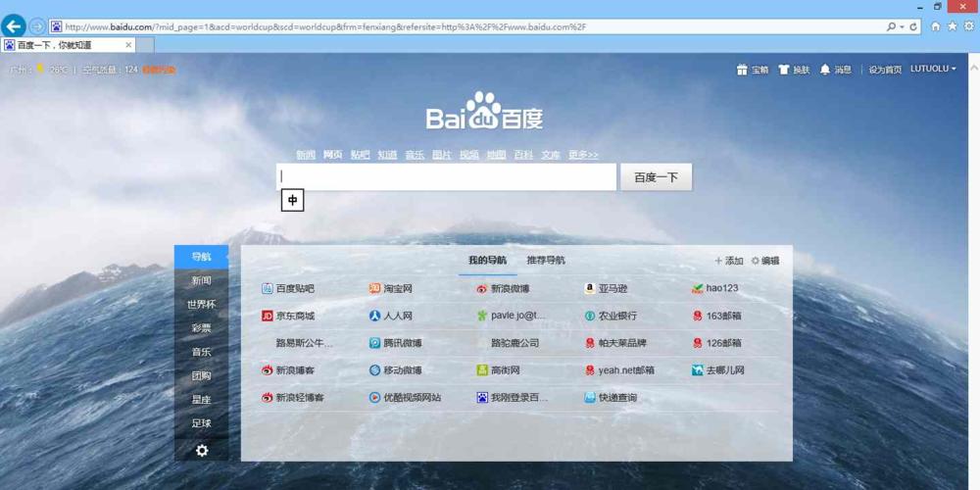
Task: Open yeah.net邮箱 navigation shortcut
Action: [x=619, y=370]
